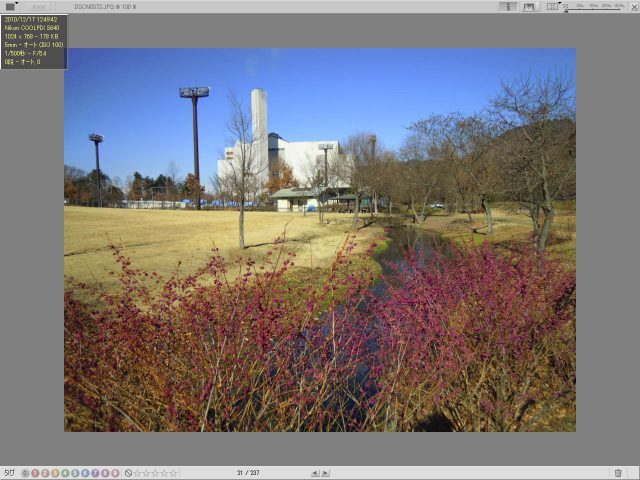Click the RAW button in top toolbar
This screenshot has width=640, height=480.
tap(37, 6)
